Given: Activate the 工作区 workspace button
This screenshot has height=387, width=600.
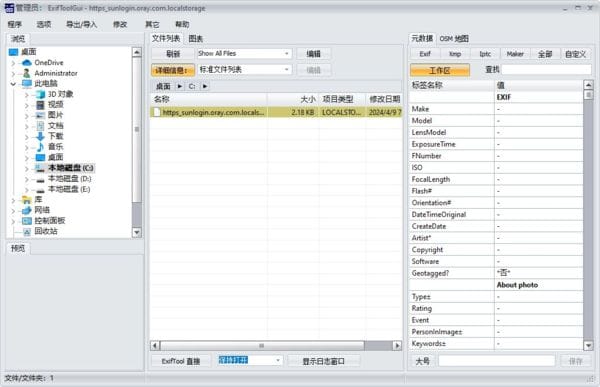Looking at the screenshot, I should (x=440, y=70).
